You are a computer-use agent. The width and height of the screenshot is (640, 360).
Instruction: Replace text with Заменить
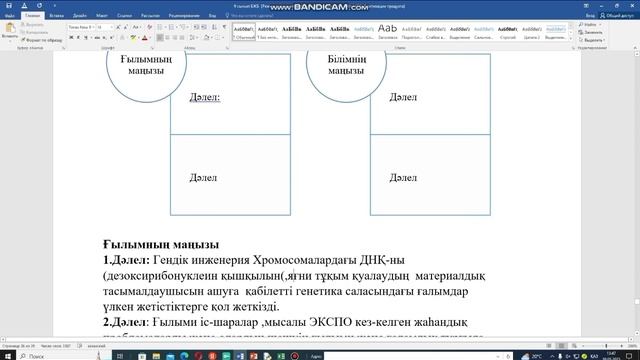[x=590, y=32]
